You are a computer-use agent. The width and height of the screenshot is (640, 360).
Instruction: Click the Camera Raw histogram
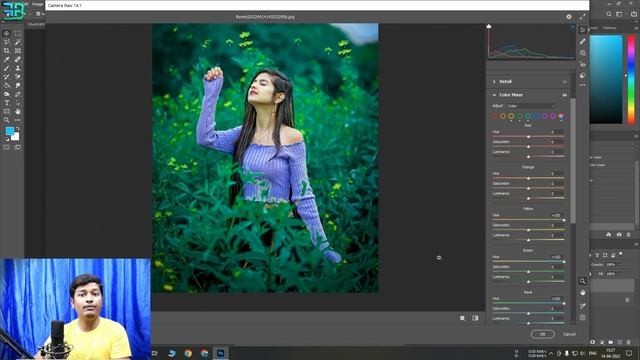(531, 42)
